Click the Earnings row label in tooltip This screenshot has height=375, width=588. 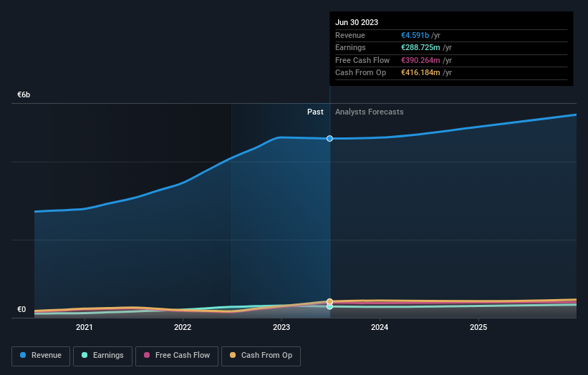pyautogui.click(x=351, y=47)
